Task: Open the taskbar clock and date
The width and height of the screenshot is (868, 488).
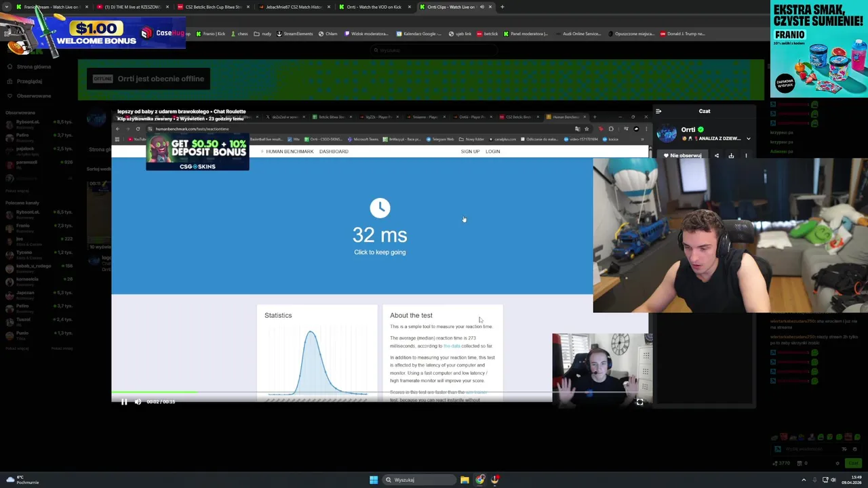Action: point(853,480)
